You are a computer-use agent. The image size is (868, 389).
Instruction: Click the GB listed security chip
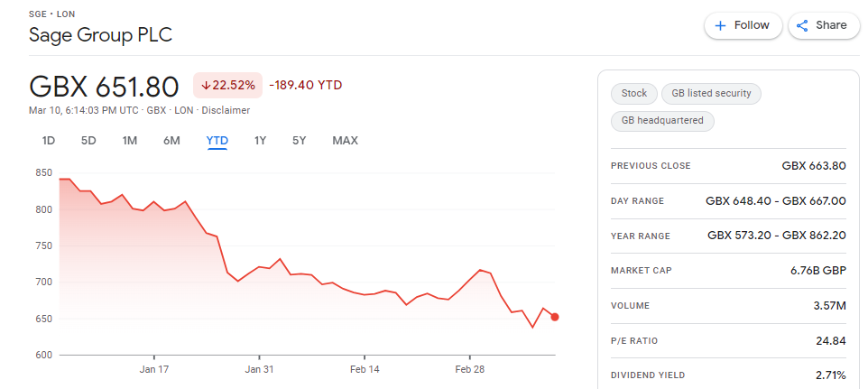coord(711,94)
